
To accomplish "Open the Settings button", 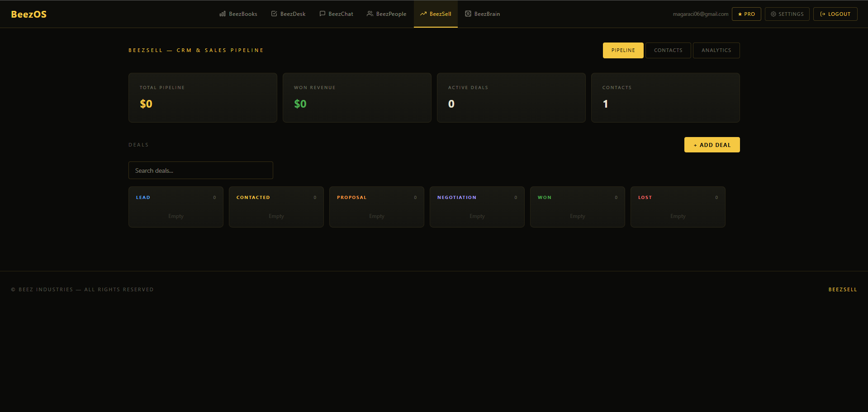I will click(x=787, y=14).
